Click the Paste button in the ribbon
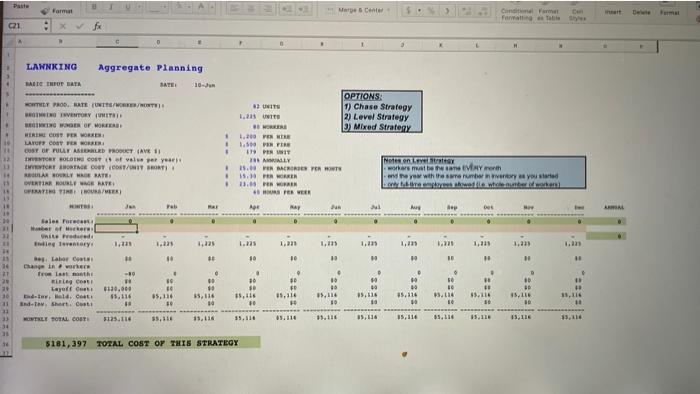The image size is (700, 394). click(21, 6)
